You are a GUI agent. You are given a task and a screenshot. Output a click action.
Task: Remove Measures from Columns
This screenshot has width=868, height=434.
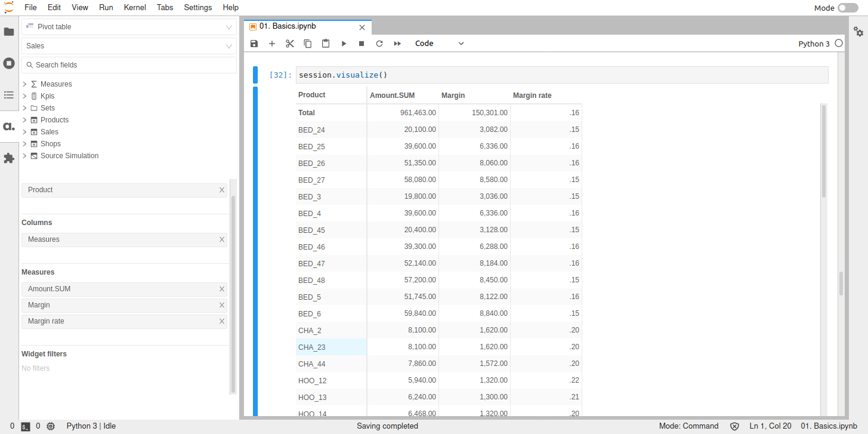tap(222, 239)
